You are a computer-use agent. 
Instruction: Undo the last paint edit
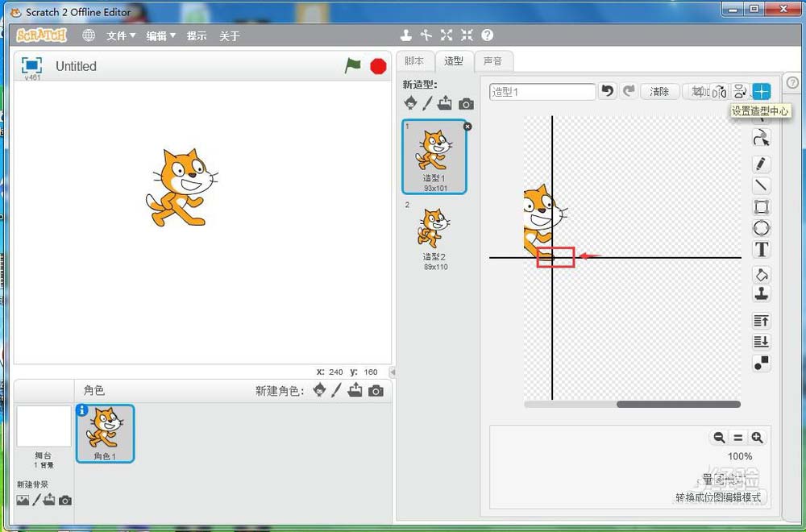(x=608, y=92)
